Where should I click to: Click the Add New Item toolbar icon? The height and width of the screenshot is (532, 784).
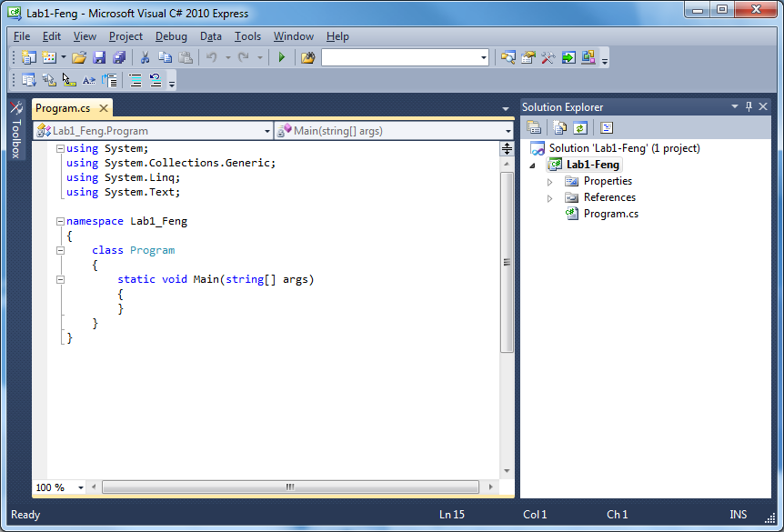click(x=49, y=57)
